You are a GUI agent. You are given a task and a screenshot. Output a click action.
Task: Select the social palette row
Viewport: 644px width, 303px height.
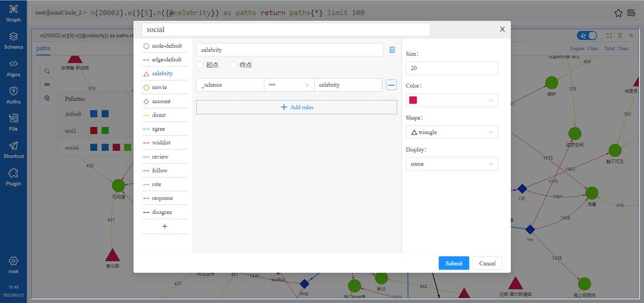[97, 147]
